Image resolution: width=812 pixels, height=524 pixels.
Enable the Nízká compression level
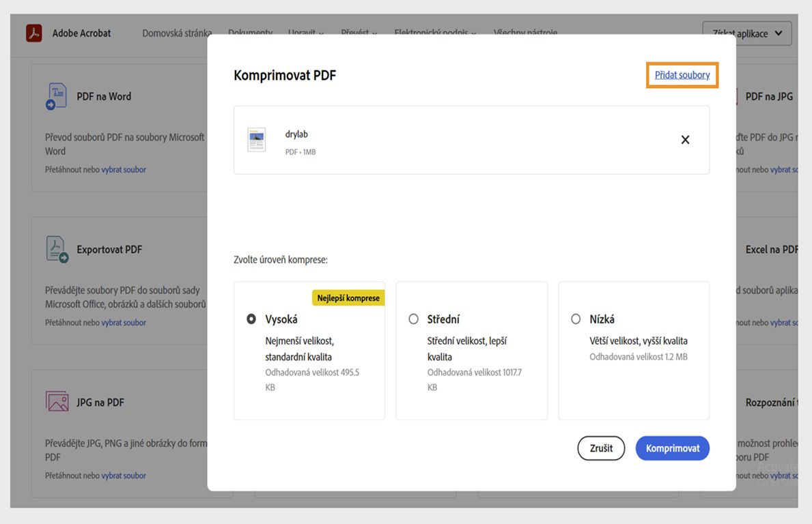click(x=575, y=319)
